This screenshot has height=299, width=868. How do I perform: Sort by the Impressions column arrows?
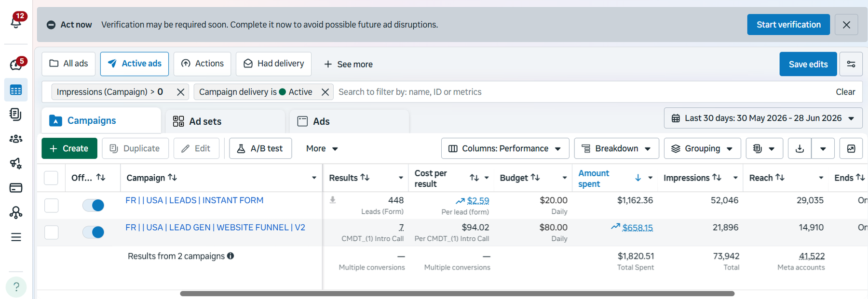[717, 178]
